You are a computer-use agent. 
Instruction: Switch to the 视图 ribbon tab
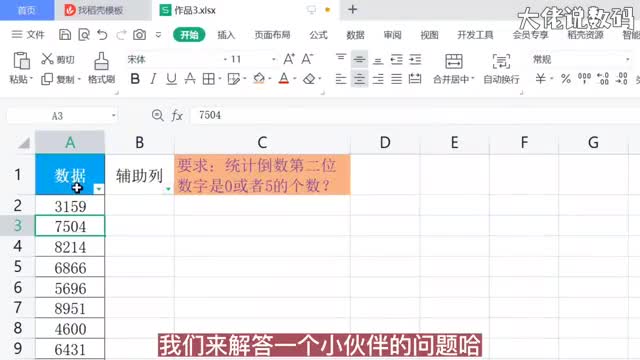(x=429, y=35)
